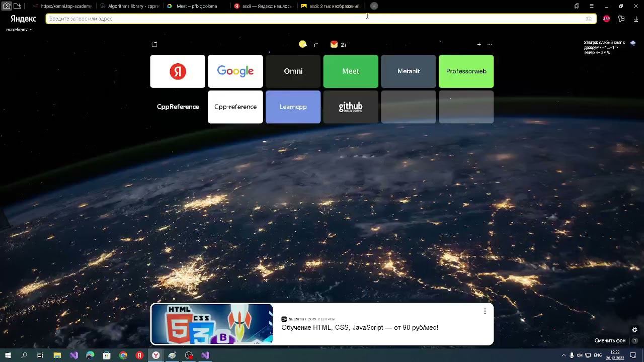
Task: Open the CppReference dark tile
Action: click(178, 107)
